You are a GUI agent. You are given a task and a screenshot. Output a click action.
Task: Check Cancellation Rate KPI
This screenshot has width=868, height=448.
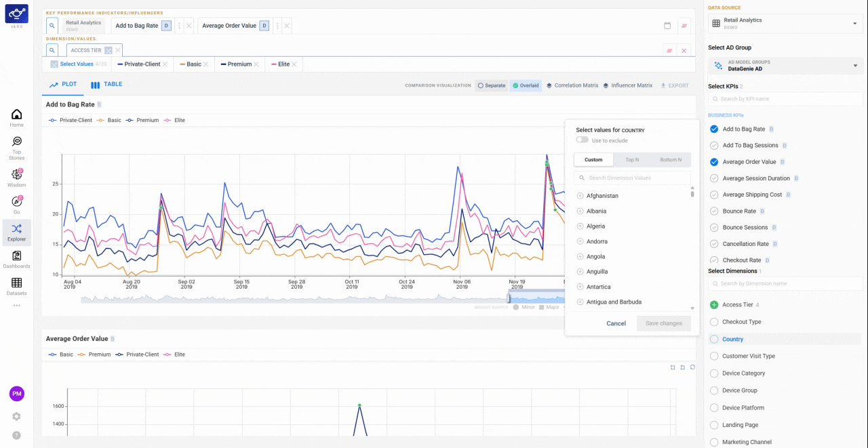tap(714, 244)
